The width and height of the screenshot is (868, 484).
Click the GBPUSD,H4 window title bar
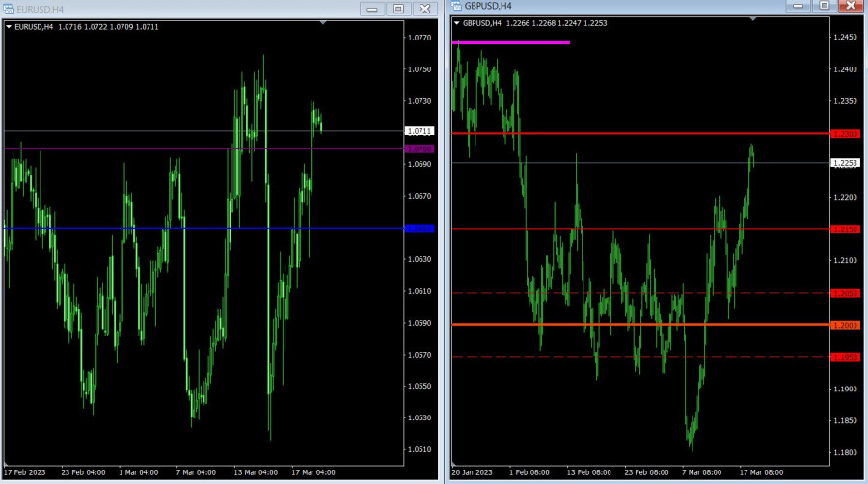click(x=627, y=6)
